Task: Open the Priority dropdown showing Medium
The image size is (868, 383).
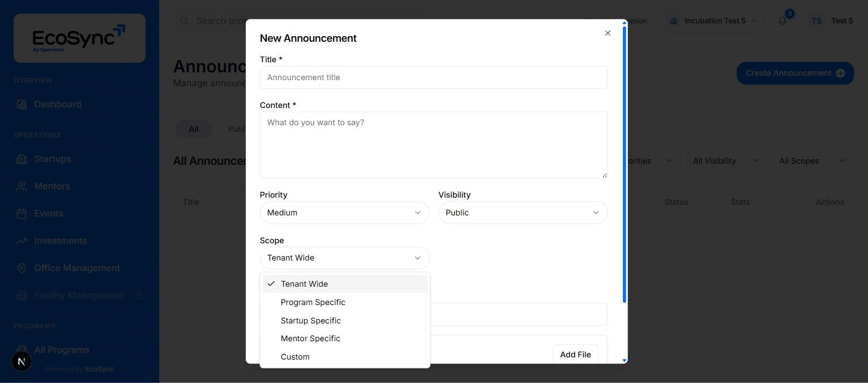Action: coord(344,213)
